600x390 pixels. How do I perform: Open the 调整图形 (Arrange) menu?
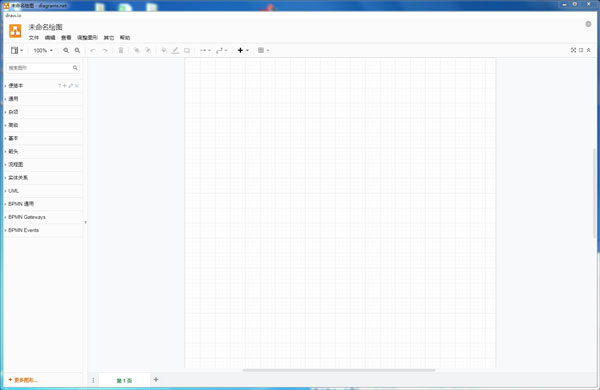point(87,38)
